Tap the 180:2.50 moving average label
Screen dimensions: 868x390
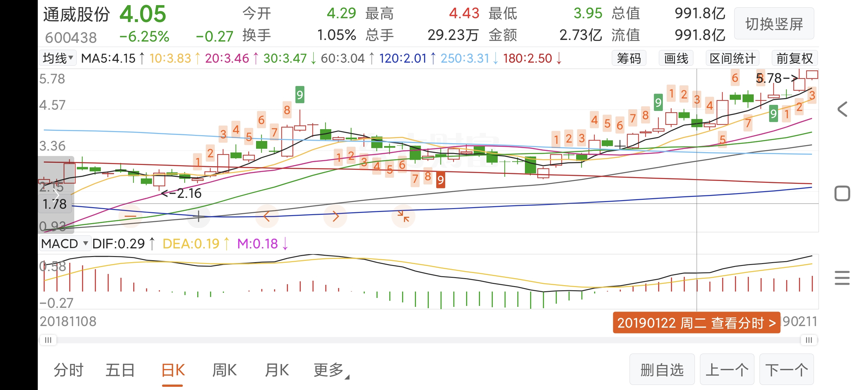pyautogui.click(x=533, y=58)
